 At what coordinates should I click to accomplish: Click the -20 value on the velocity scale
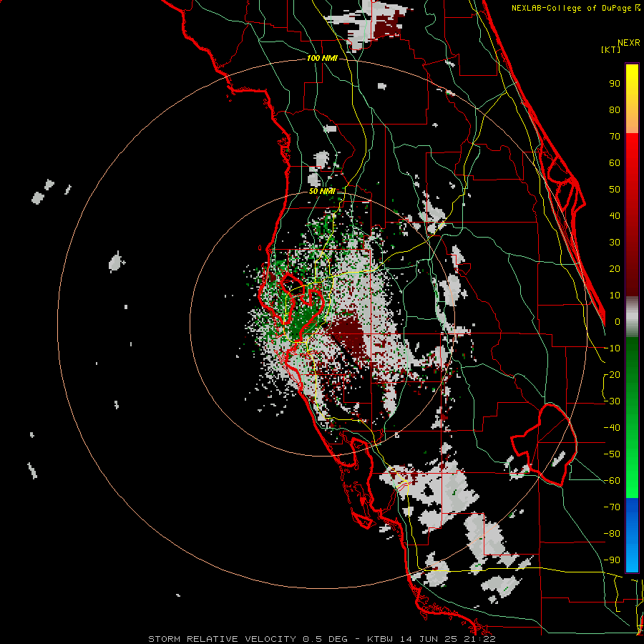click(612, 374)
